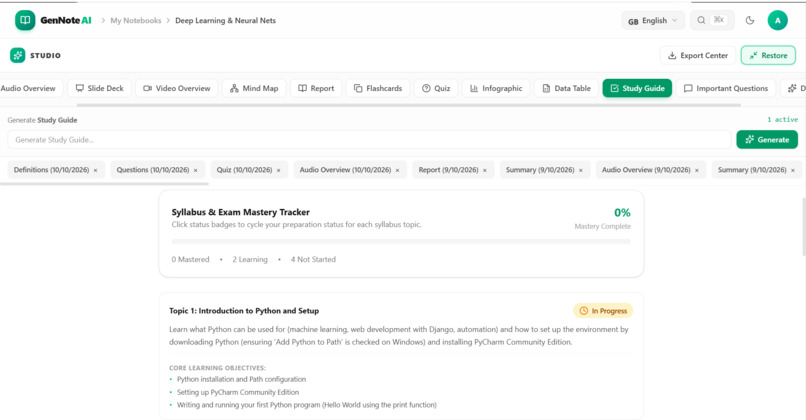Switch to the Quiz tab

point(436,88)
